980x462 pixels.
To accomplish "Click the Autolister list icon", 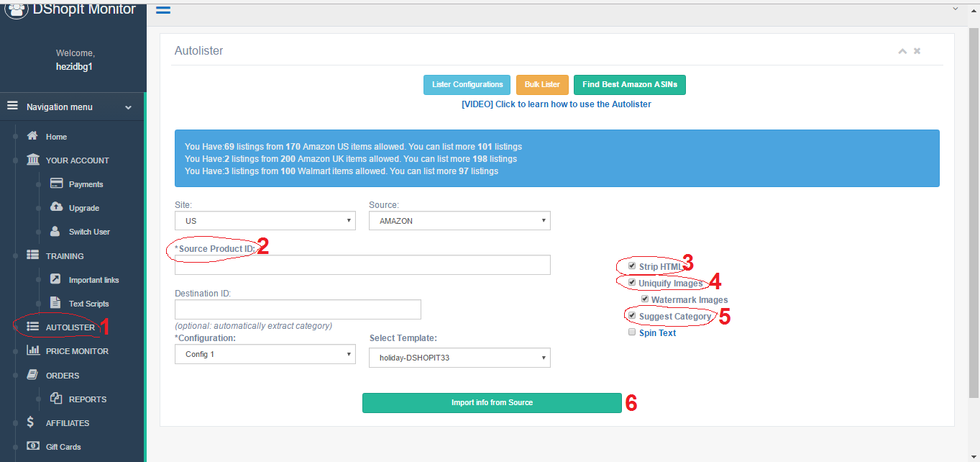I will tap(33, 327).
